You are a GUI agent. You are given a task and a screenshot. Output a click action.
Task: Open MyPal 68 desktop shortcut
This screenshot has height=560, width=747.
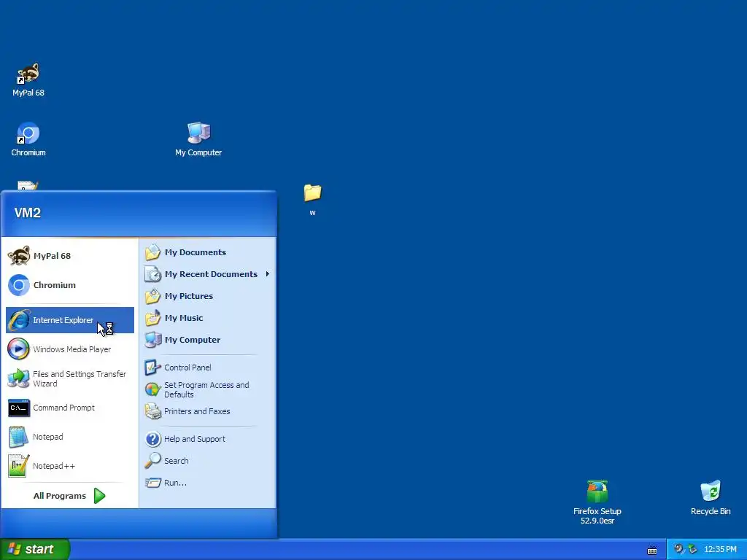click(28, 80)
